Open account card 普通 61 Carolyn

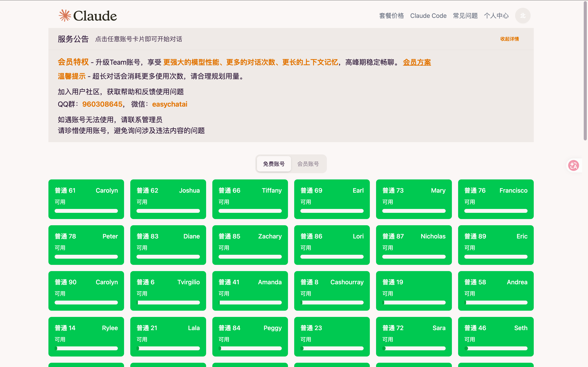click(x=86, y=199)
